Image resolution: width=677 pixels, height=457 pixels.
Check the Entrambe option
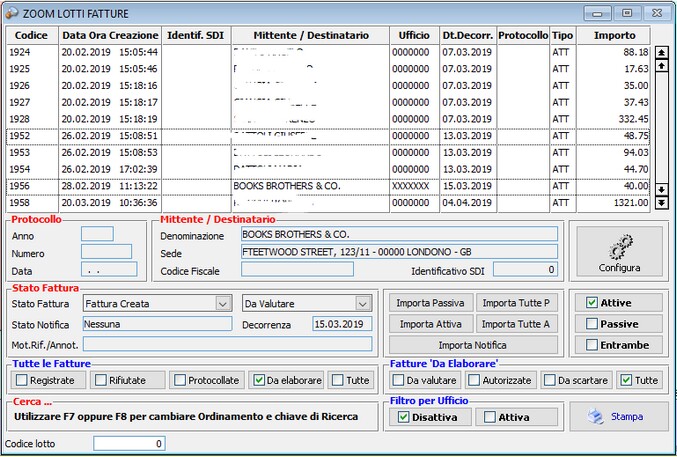592,345
